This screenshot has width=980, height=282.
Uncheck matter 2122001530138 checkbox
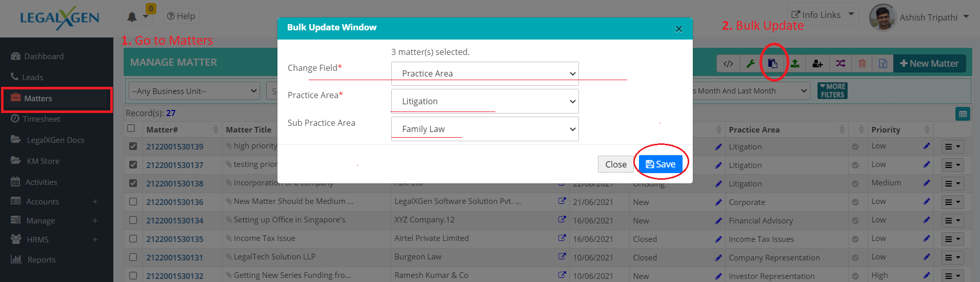(133, 183)
